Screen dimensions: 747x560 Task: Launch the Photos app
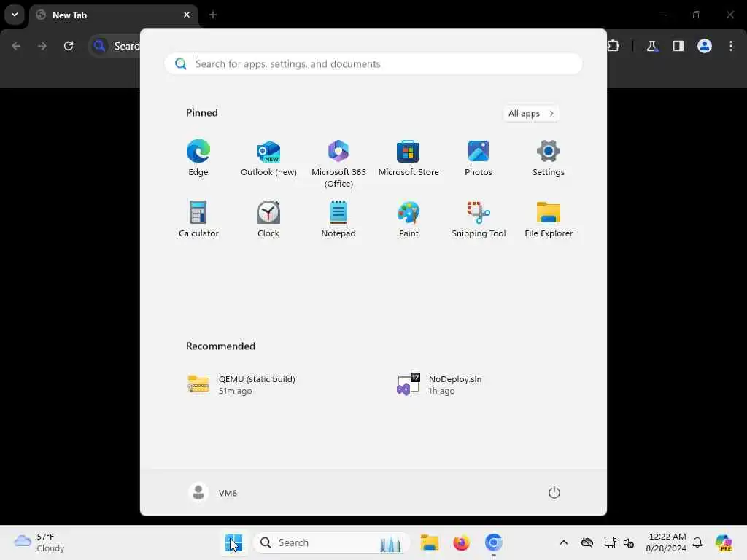click(479, 158)
